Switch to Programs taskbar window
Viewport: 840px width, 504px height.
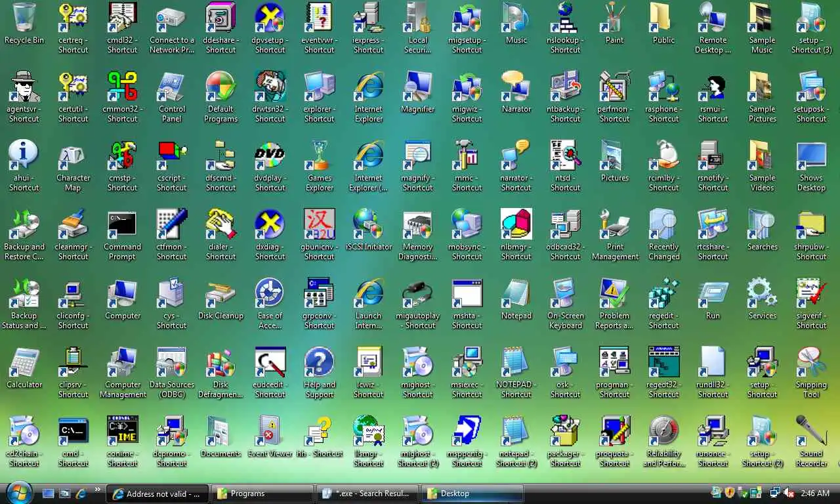(263, 493)
